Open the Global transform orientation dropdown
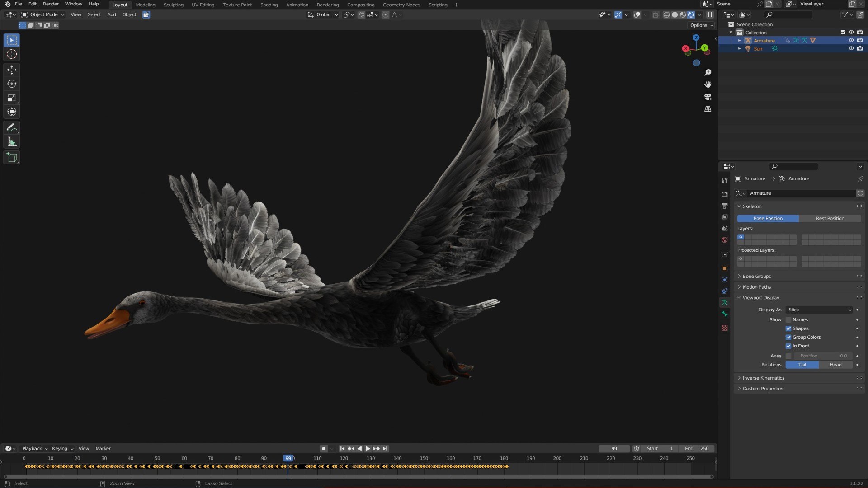The height and width of the screenshot is (488, 868). tap(323, 14)
